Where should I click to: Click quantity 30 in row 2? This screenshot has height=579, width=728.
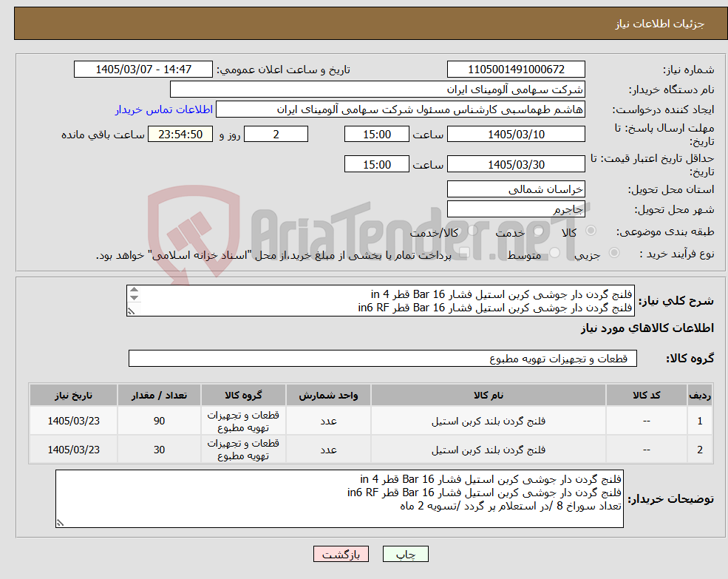click(x=159, y=450)
